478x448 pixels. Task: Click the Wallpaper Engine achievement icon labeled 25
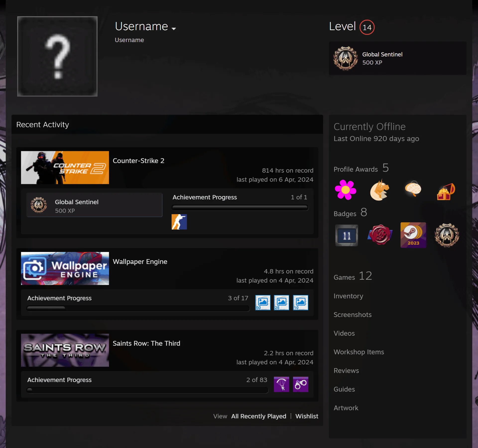pyautogui.click(x=282, y=303)
